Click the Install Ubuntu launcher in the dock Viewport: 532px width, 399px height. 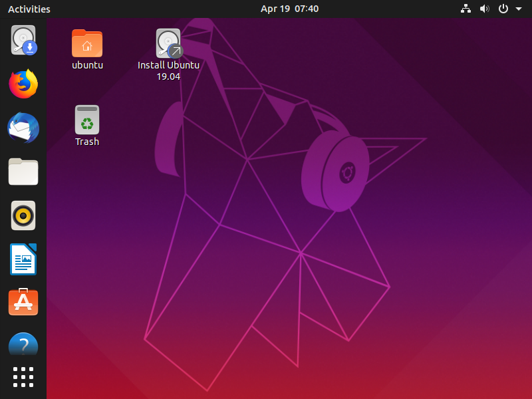tap(23, 41)
